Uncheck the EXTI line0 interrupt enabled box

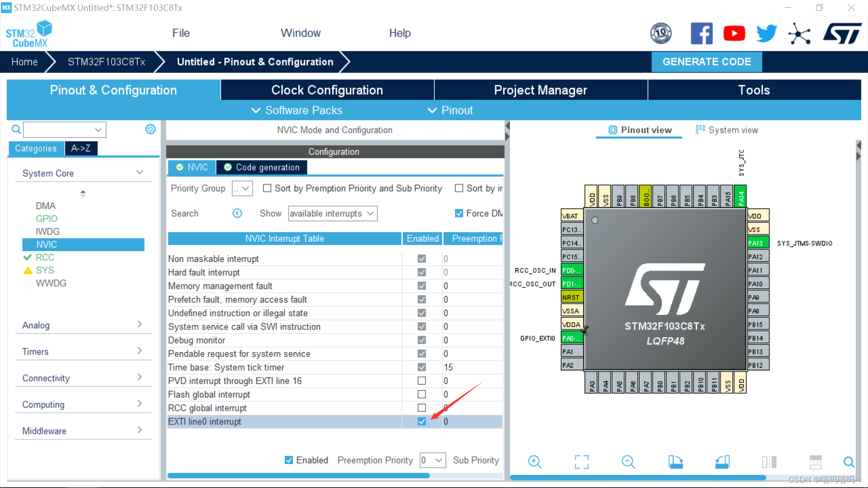(422, 421)
